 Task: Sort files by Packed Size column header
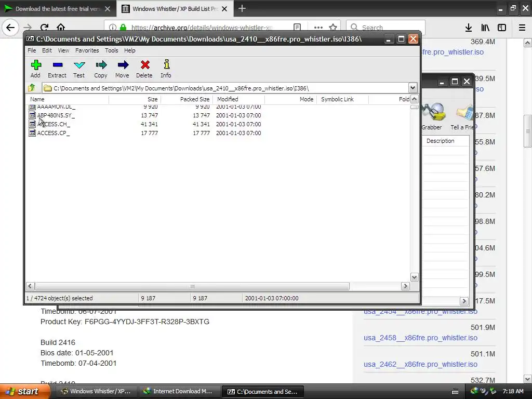[x=187, y=99]
